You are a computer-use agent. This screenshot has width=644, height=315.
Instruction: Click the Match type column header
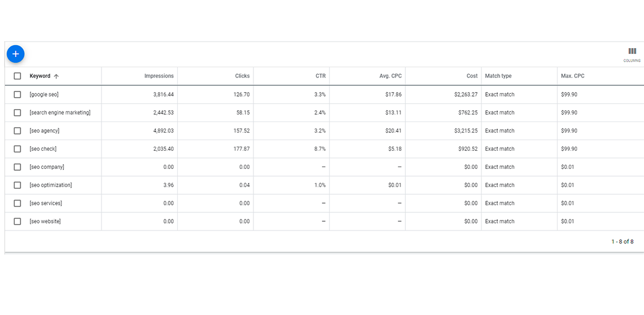[498, 76]
